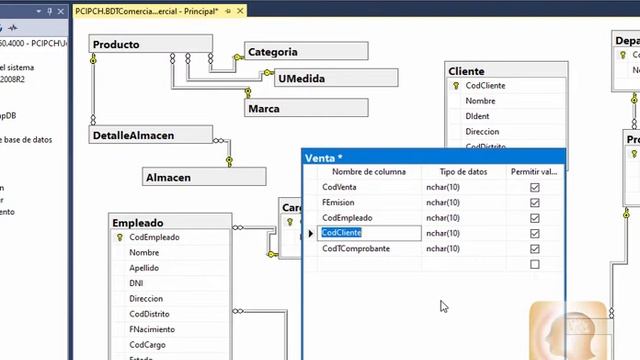Select the Producto table header
The image size is (640, 360).
point(151,44)
